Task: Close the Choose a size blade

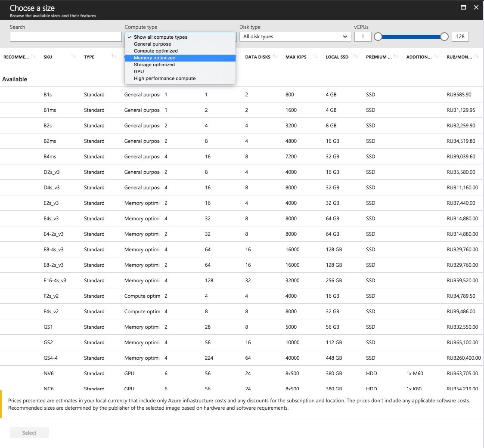Action: [476, 7]
